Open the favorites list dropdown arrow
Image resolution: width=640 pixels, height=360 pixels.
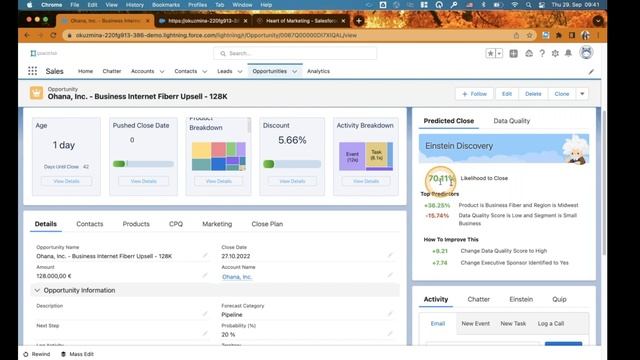[x=499, y=53]
